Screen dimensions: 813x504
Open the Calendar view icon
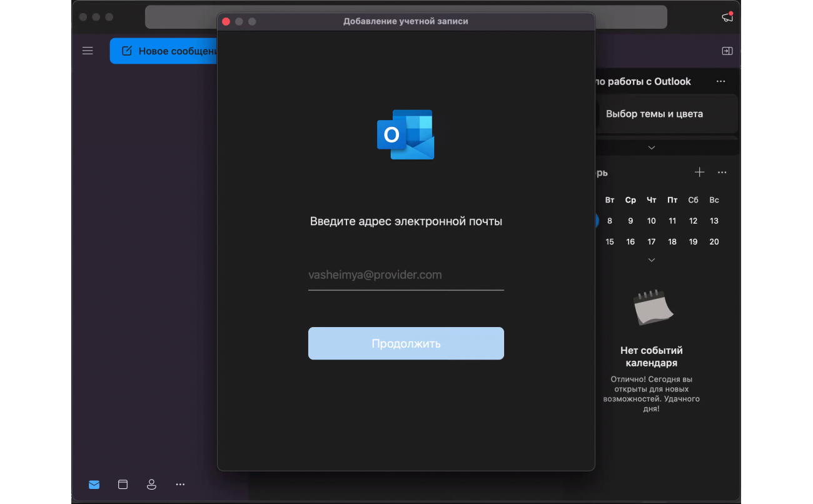[123, 484]
